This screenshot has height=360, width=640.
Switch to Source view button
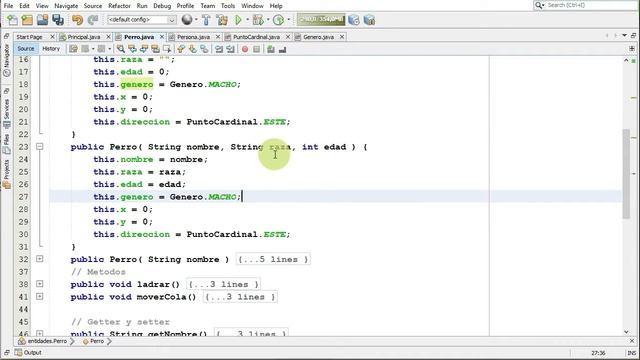[x=26, y=49]
